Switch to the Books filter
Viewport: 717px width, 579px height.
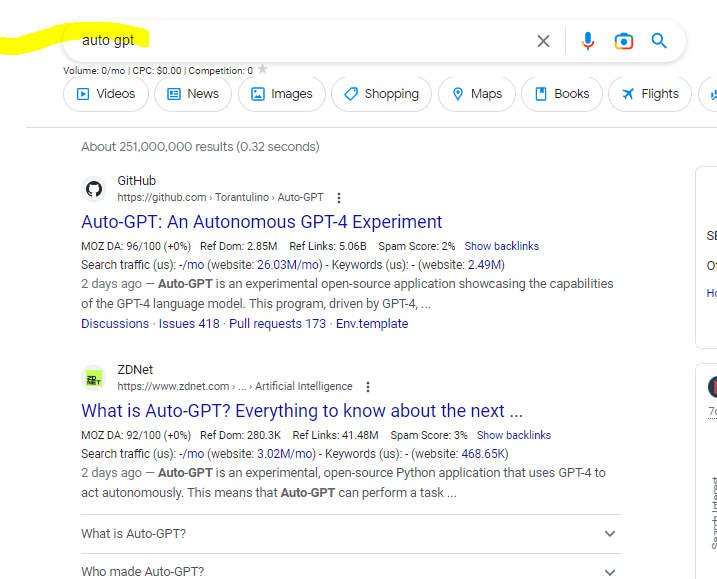pyautogui.click(x=562, y=94)
